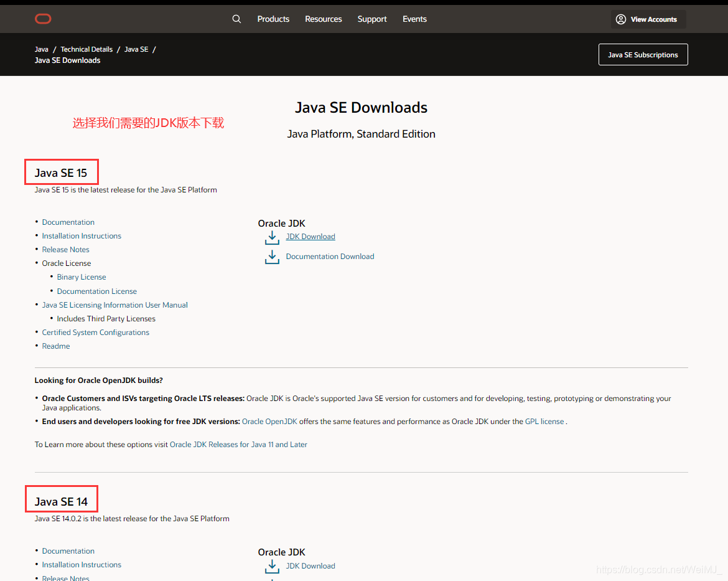Open the Documentation License link

pyautogui.click(x=97, y=291)
